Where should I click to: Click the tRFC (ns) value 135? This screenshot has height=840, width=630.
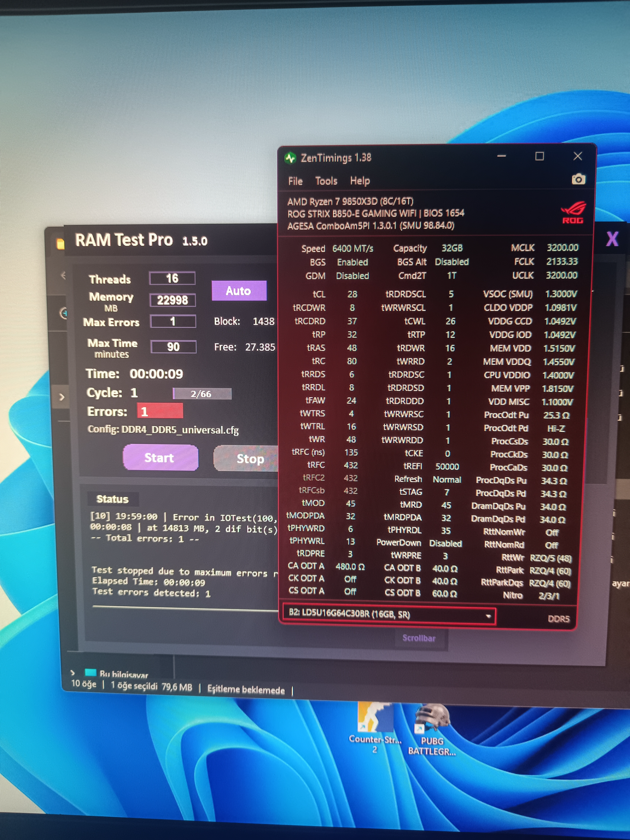[351, 453]
